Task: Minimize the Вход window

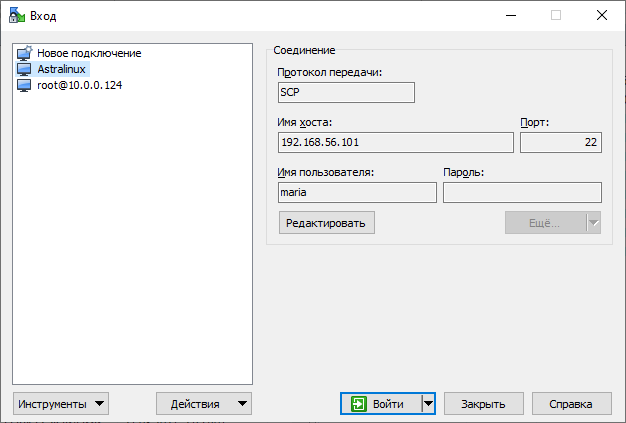Action: [509, 15]
